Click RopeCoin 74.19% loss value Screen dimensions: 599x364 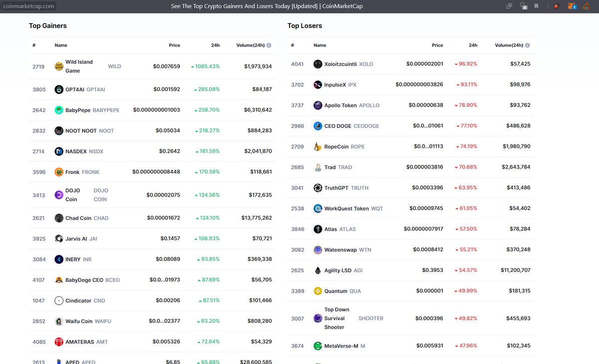point(466,147)
